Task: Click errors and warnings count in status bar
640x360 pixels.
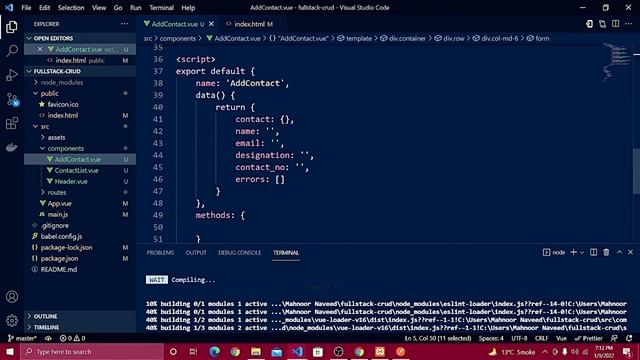Action: tap(72, 338)
